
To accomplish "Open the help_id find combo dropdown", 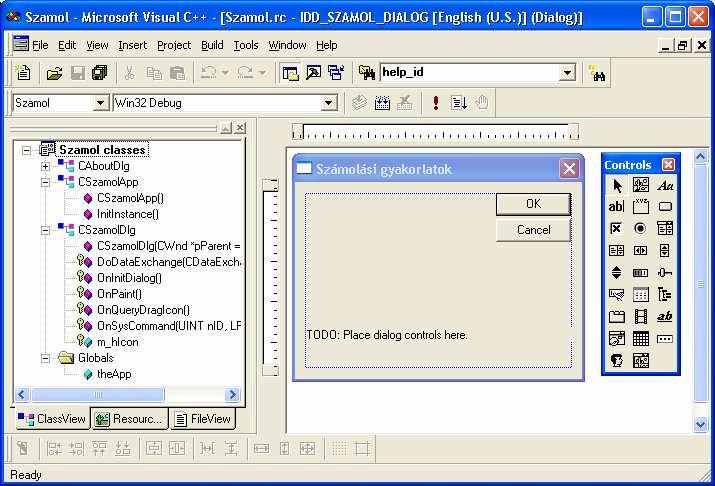I will (567, 73).
